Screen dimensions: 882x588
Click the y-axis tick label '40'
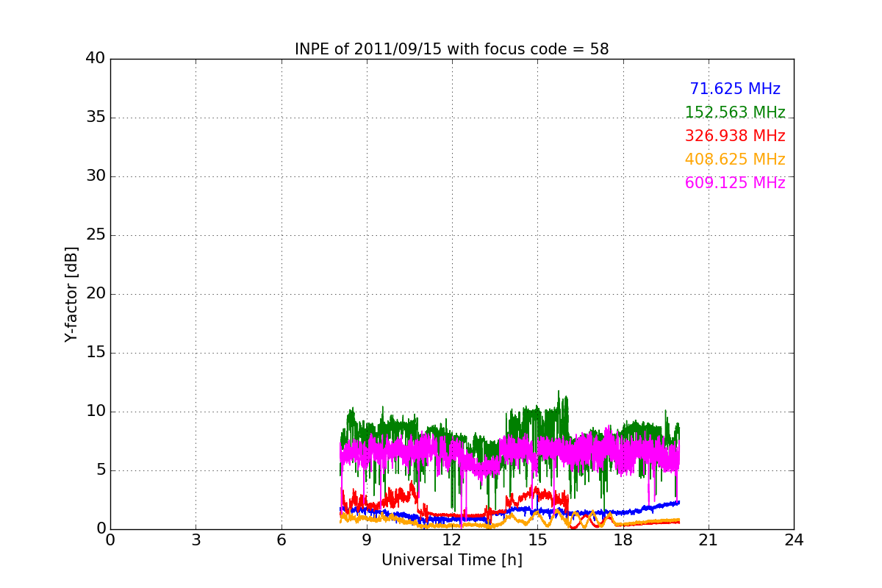coord(96,59)
